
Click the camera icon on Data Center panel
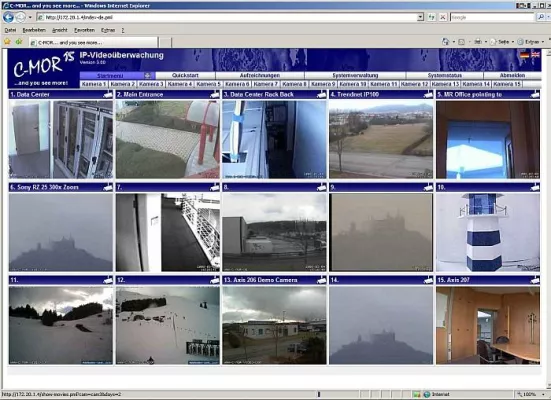(108, 94)
